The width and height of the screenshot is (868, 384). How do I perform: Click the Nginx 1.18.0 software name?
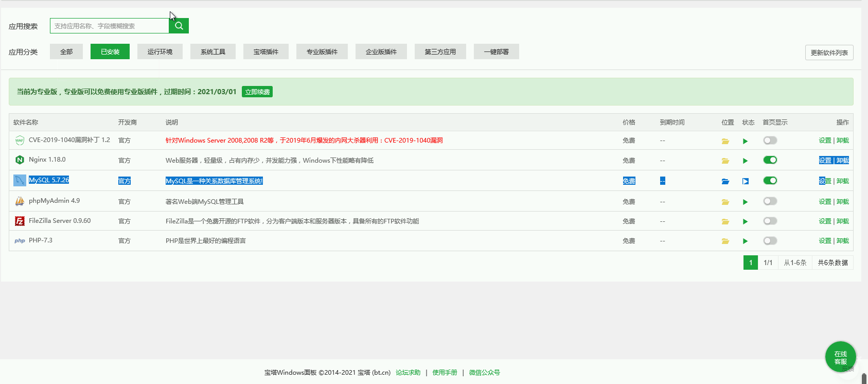47,160
